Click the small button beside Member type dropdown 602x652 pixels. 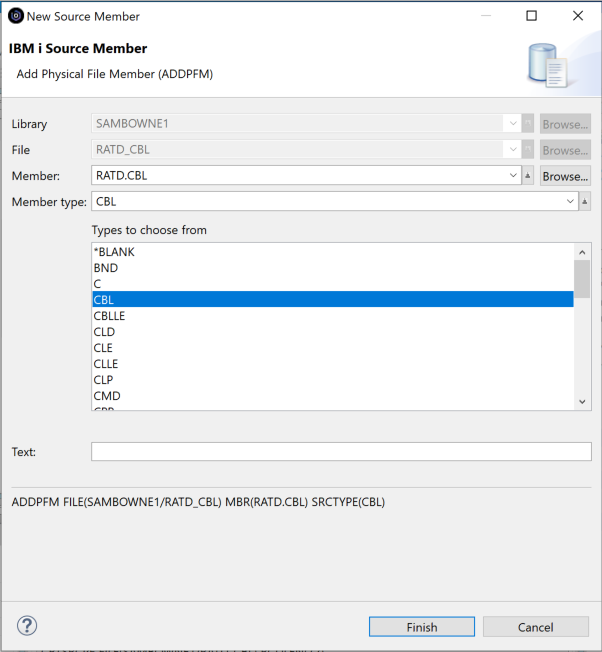(x=585, y=202)
